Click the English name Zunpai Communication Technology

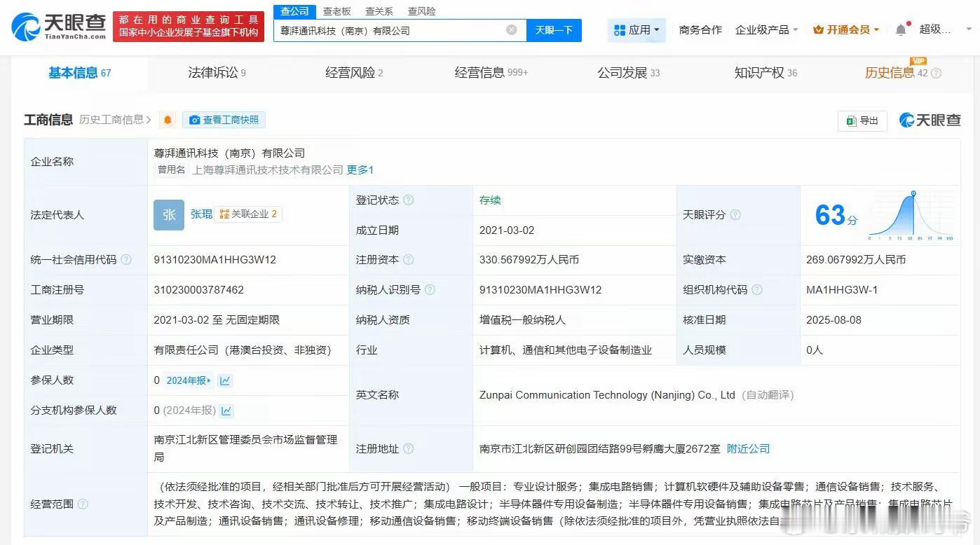tap(607, 395)
